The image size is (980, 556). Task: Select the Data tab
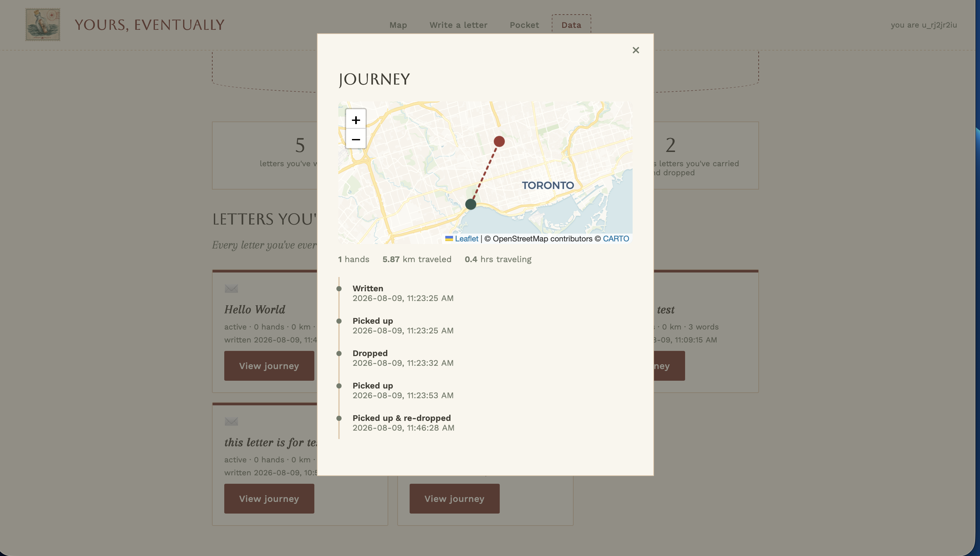[x=571, y=25]
